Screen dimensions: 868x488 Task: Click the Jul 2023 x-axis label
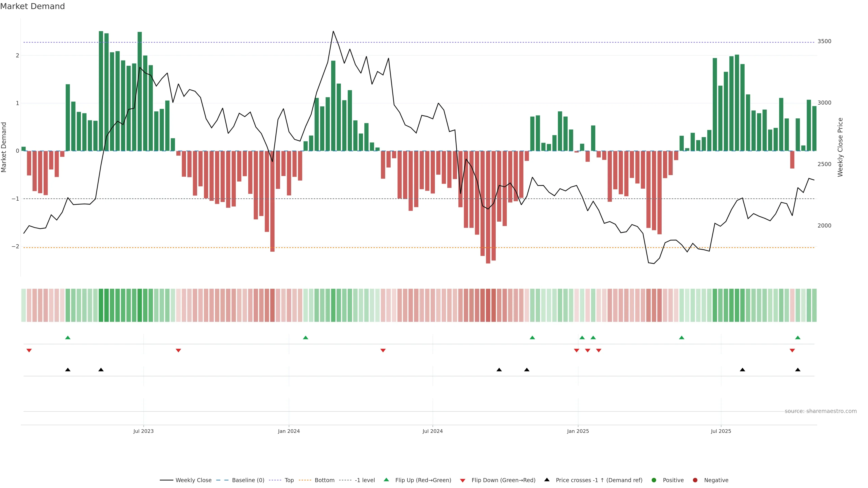point(143,431)
